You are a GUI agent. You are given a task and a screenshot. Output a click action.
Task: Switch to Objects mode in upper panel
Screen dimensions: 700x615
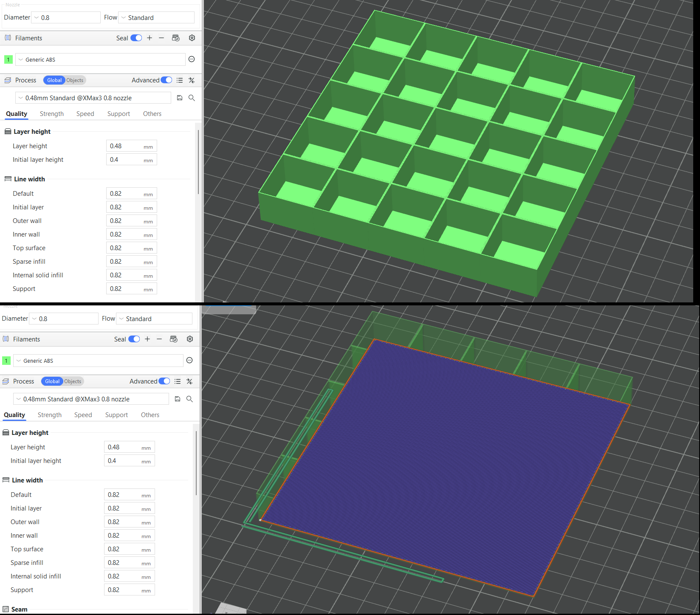point(75,80)
